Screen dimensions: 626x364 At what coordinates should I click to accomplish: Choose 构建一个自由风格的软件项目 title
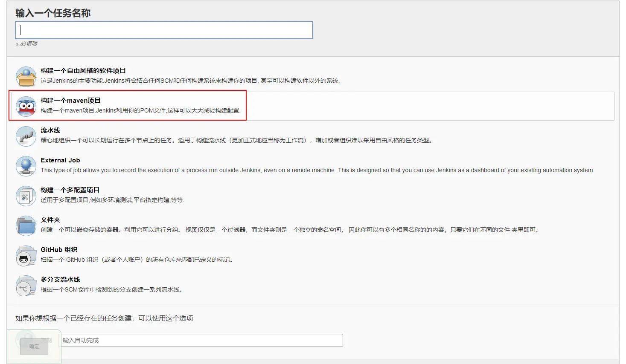tap(83, 71)
